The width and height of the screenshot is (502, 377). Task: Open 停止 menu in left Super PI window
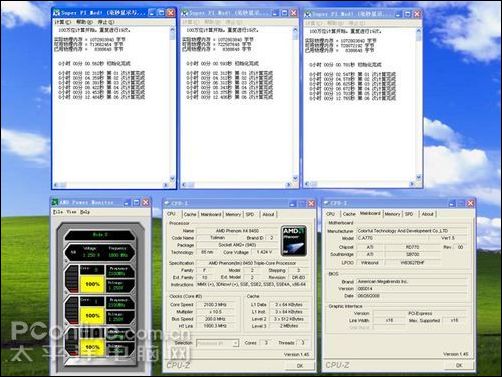(x=105, y=22)
